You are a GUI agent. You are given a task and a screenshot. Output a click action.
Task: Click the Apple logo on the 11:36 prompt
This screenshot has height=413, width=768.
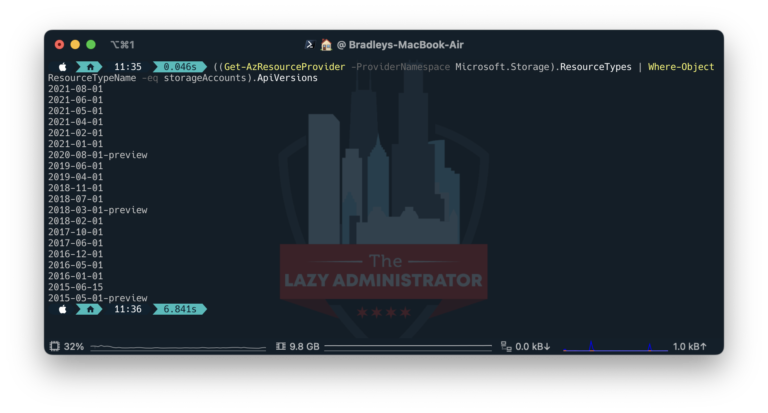(x=63, y=309)
